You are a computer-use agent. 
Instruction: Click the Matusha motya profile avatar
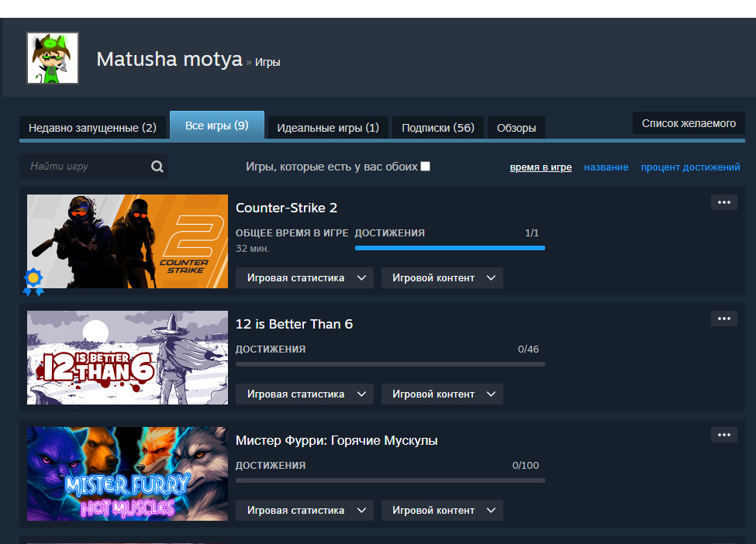(x=53, y=58)
